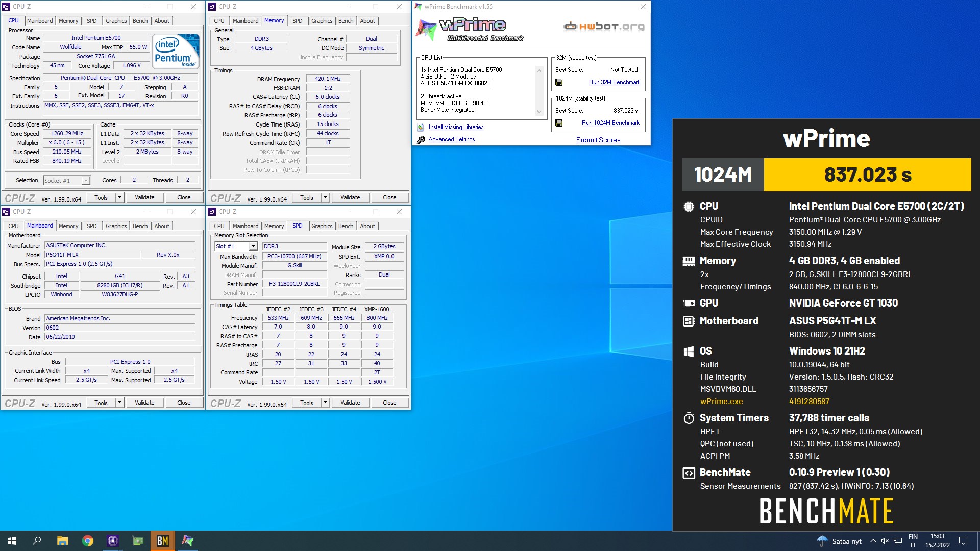Click the weather umbrella icon in taskbar
Image resolution: width=980 pixels, height=551 pixels.
pos(822,541)
